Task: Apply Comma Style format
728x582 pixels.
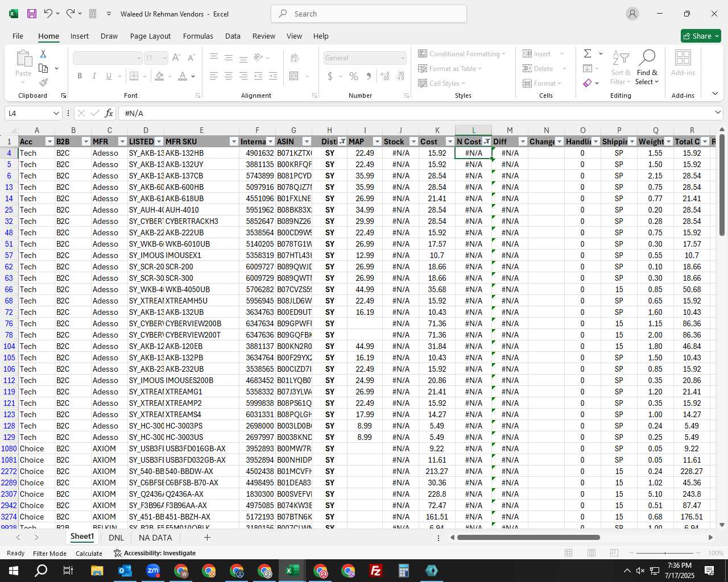Action: point(369,76)
